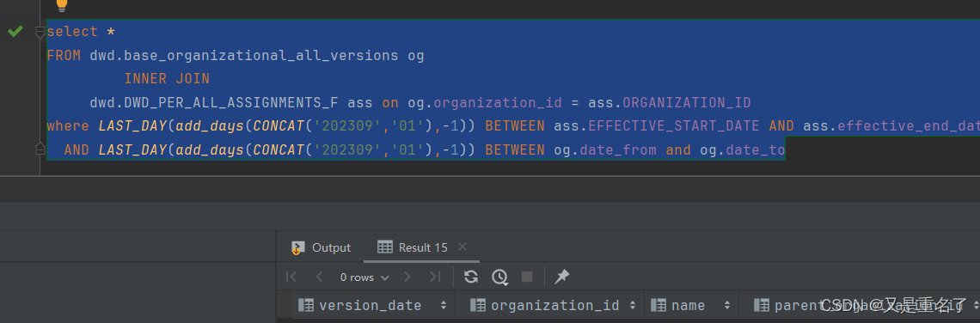The image size is (980, 323).
Task: Click the parent column header
Action: click(x=860, y=306)
